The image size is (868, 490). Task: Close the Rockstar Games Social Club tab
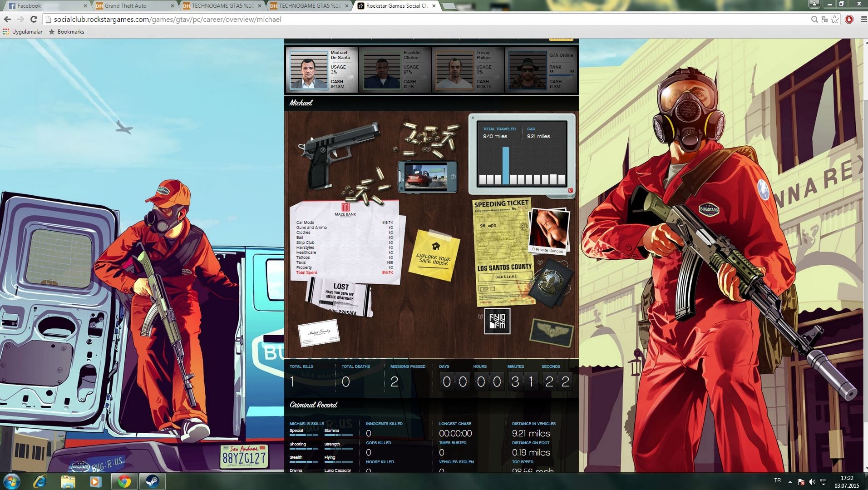click(434, 6)
